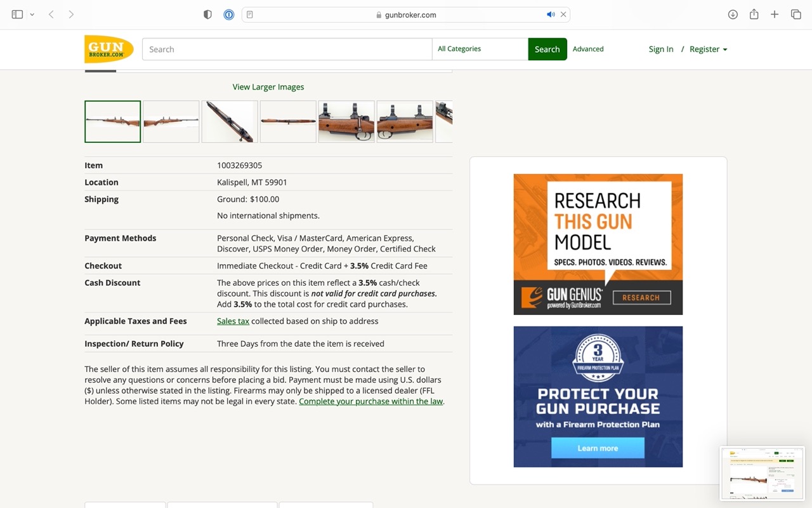Click the Cash Discount label
The height and width of the screenshot is (508, 812).
tap(112, 283)
